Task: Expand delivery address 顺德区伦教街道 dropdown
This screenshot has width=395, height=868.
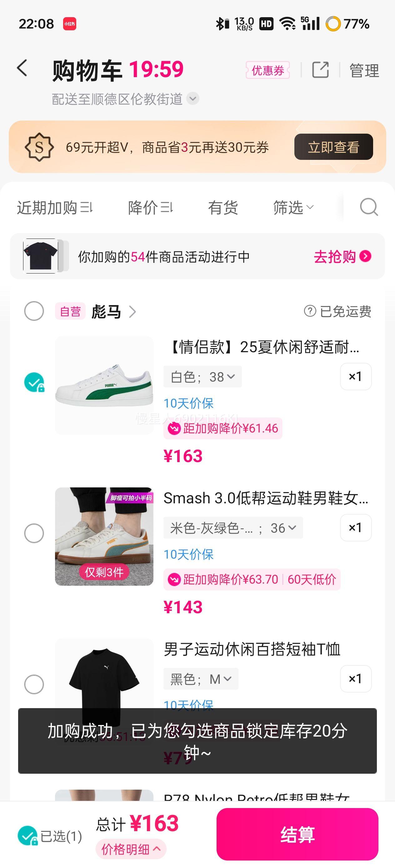Action: 193,99
